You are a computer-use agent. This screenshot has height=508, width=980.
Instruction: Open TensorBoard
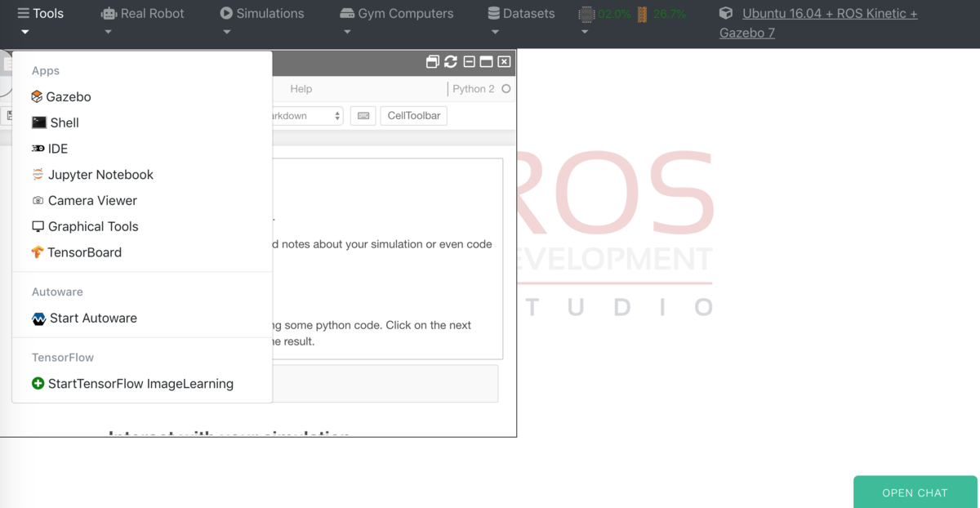click(85, 252)
